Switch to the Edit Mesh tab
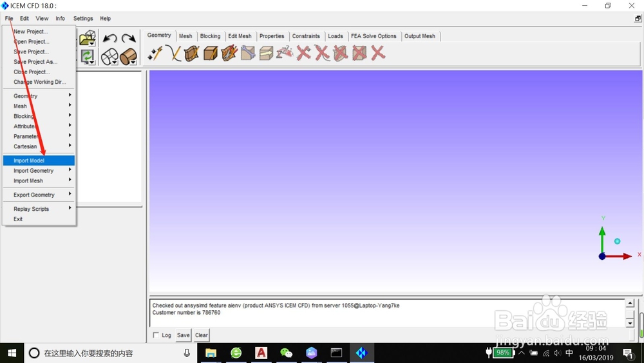The width and height of the screenshot is (644, 363). coord(240,36)
